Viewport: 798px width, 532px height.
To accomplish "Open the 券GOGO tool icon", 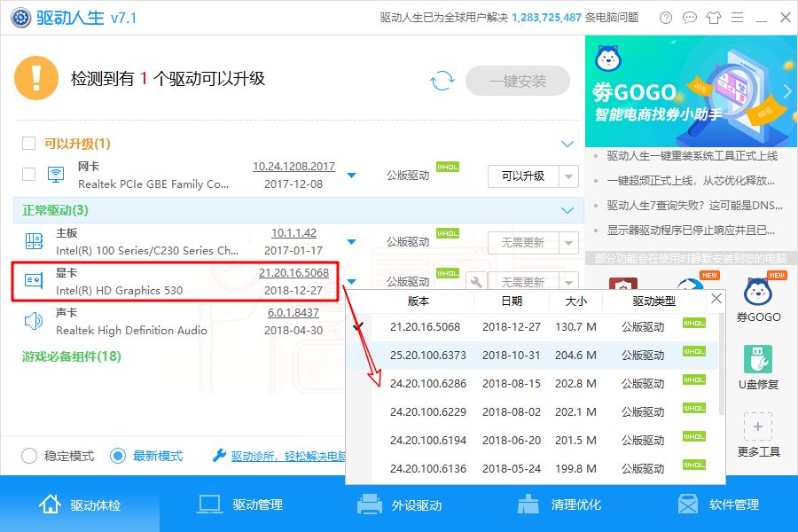I will coord(758,292).
